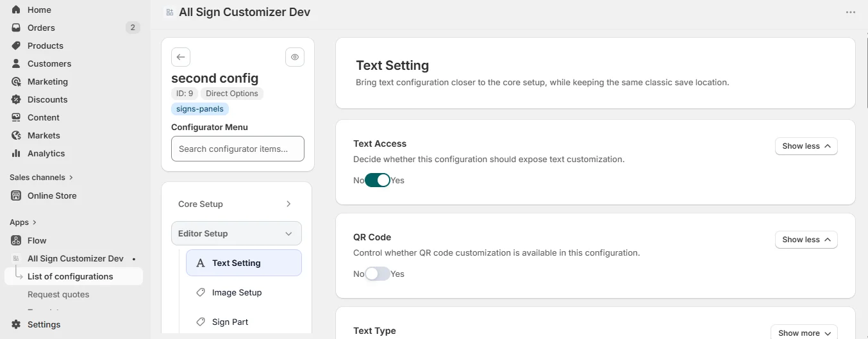Open the three-dot menu at top right
868x339 pixels.
(x=851, y=12)
